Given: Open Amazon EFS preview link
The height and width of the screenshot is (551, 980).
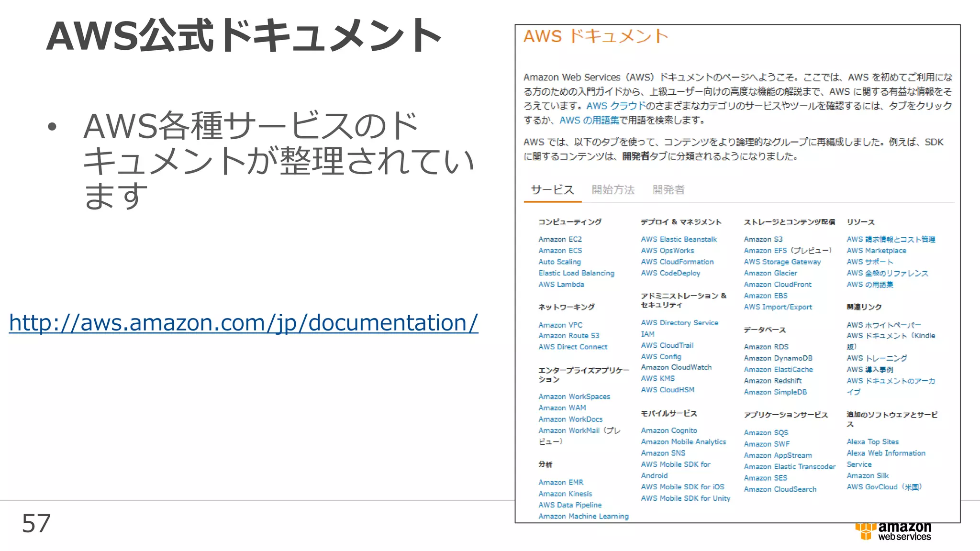Looking at the screenshot, I should 788,251.
